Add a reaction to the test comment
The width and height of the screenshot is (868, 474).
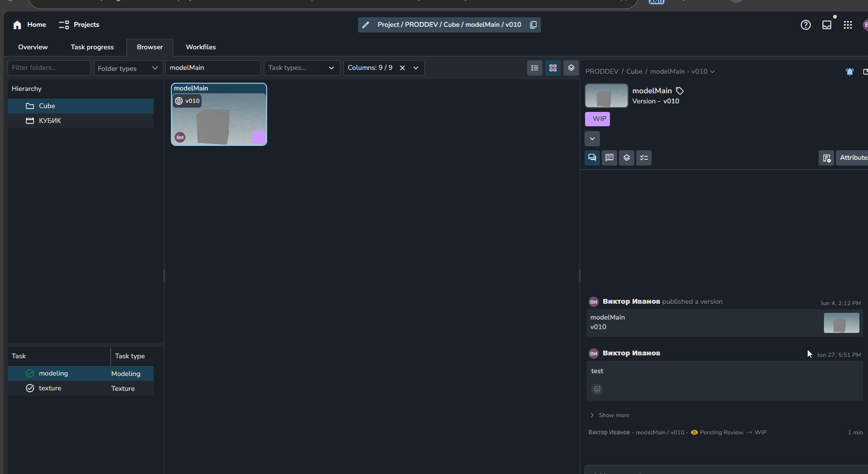pos(597,389)
